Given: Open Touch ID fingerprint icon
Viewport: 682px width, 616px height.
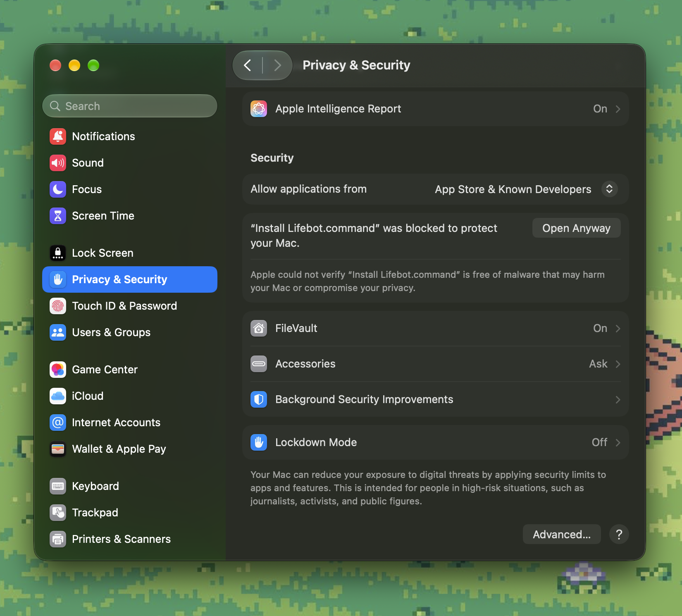Looking at the screenshot, I should click(x=58, y=306).
